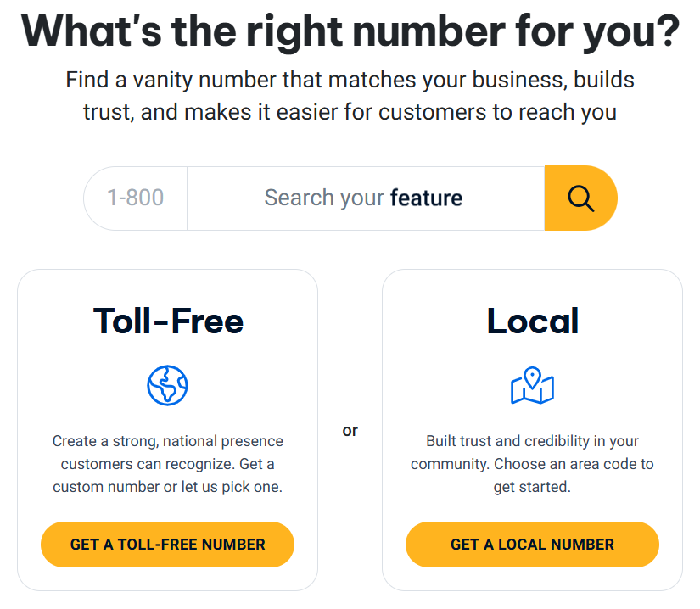Click inside the 1-800 prefix field
The height and width of the screenshot is (609, 700).
pos(135,198)
